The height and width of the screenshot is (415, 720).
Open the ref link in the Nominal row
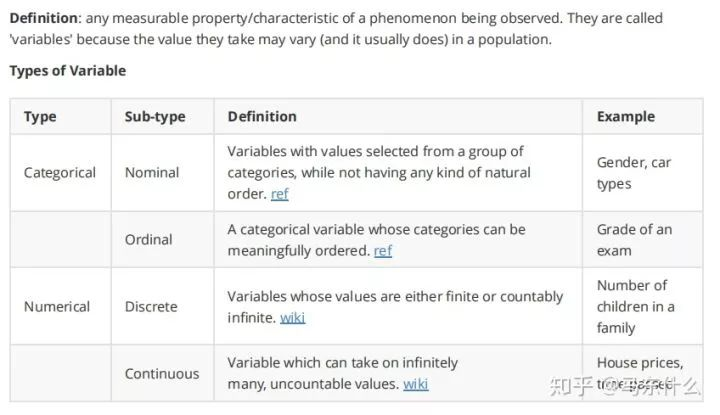point(279,195)
